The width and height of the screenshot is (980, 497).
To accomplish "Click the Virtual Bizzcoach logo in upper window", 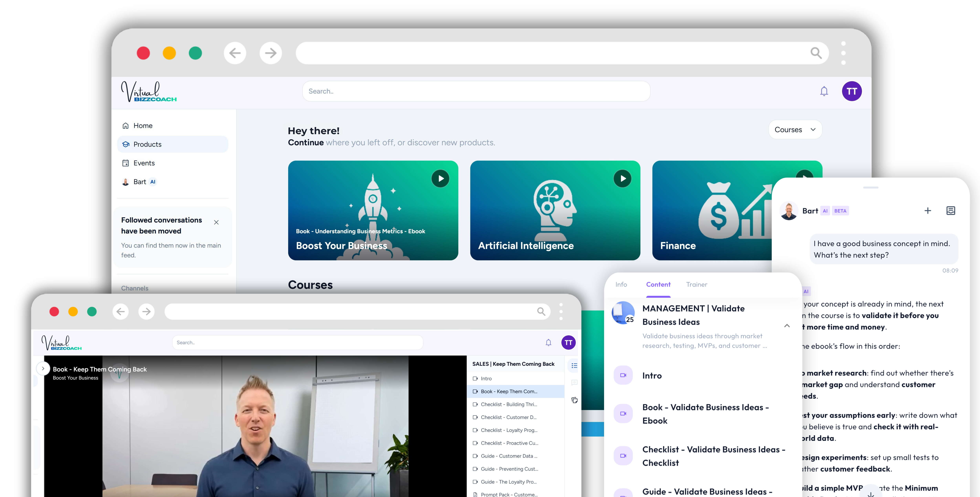I will tap(149, 91).
